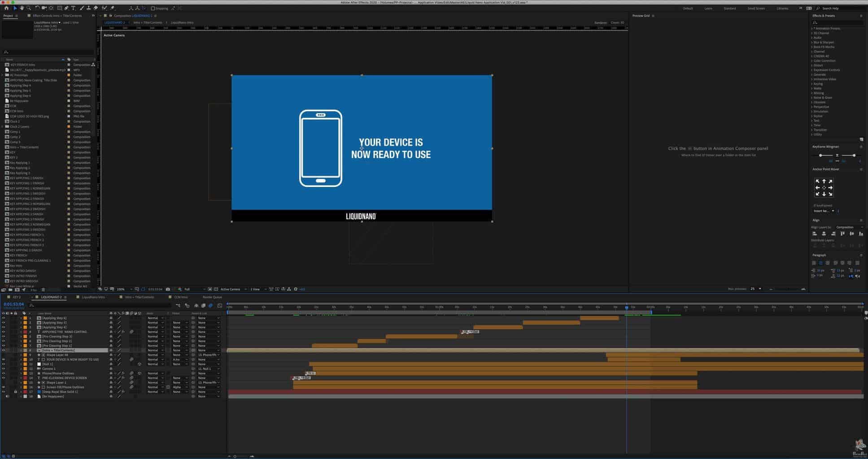The width and height of the screenshot is (868, 459).
Task: Expand the Color Correction effects category
Action: (812, 61)
